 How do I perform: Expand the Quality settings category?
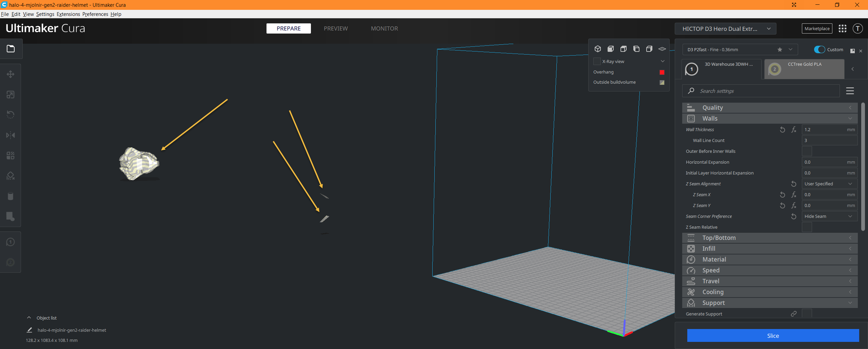click(x=770, y=108)
